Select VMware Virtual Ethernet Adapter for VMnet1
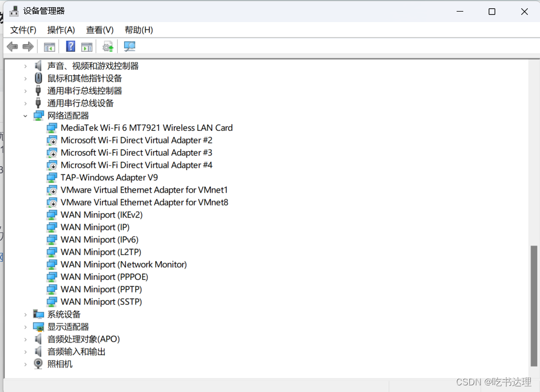The image size is (540, 392). [x=144, y=190]
